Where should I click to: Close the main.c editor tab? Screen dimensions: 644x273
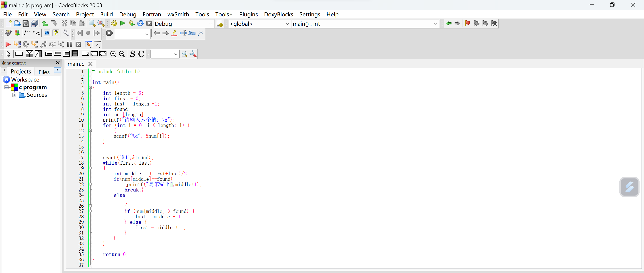click(x=91, y=64)
